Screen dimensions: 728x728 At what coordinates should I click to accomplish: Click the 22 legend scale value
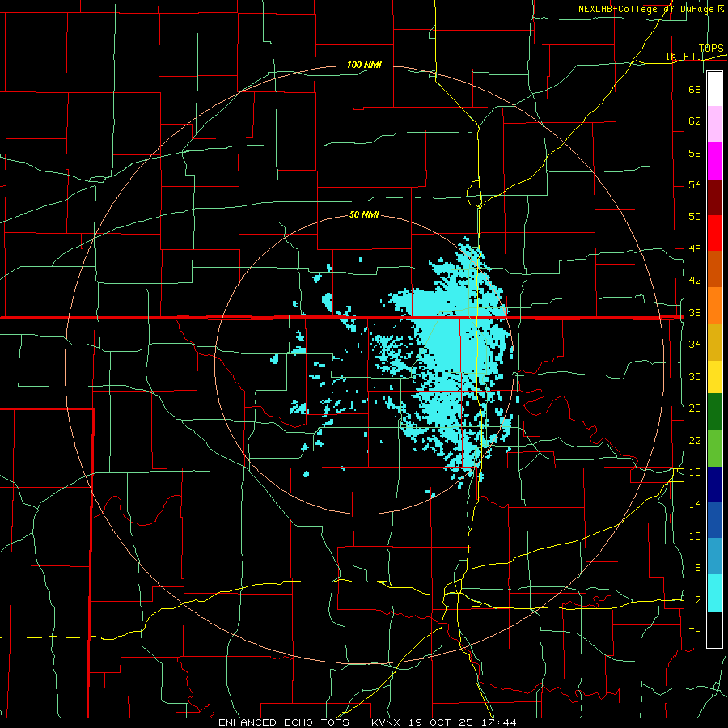(x=695, y=440)
